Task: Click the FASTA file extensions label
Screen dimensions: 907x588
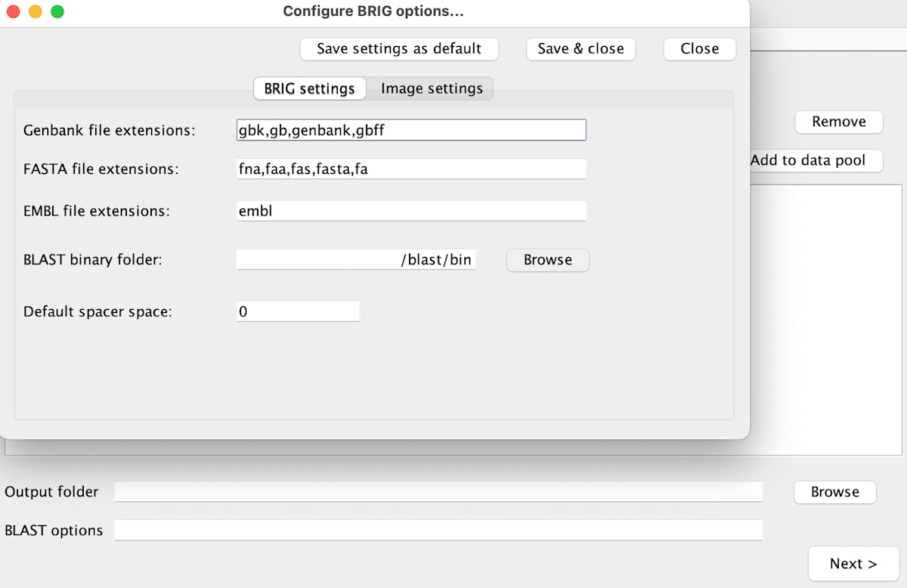Action: (x=101, y=169)
